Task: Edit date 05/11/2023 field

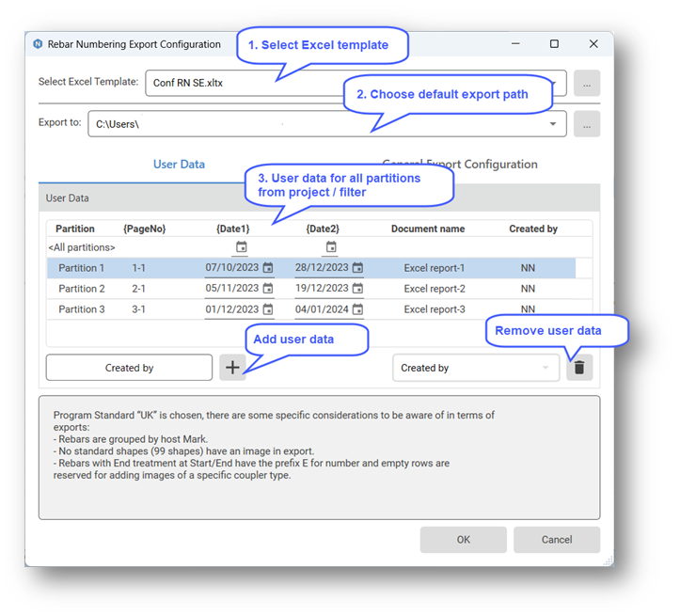Action: [x=232, y=288]
